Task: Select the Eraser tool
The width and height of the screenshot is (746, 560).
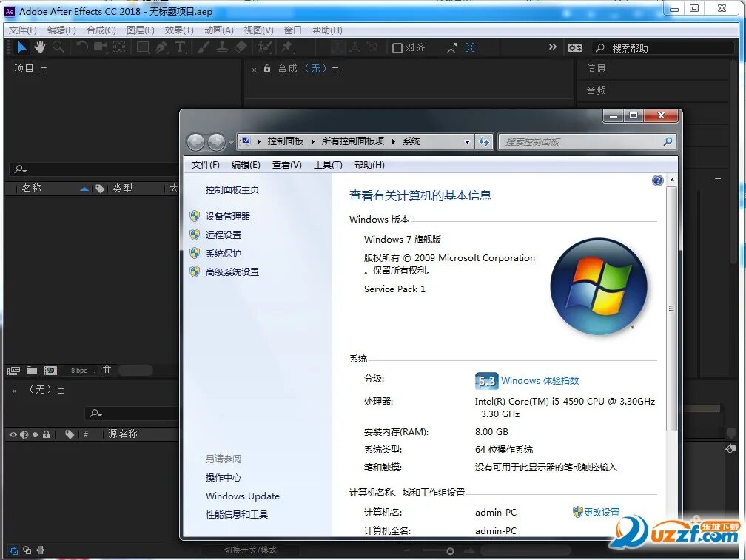Action: tap(241, 47)
